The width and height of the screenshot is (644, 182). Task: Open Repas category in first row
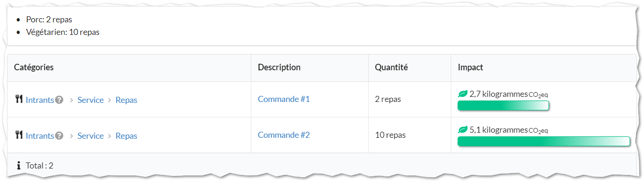[x=126, y=100]
